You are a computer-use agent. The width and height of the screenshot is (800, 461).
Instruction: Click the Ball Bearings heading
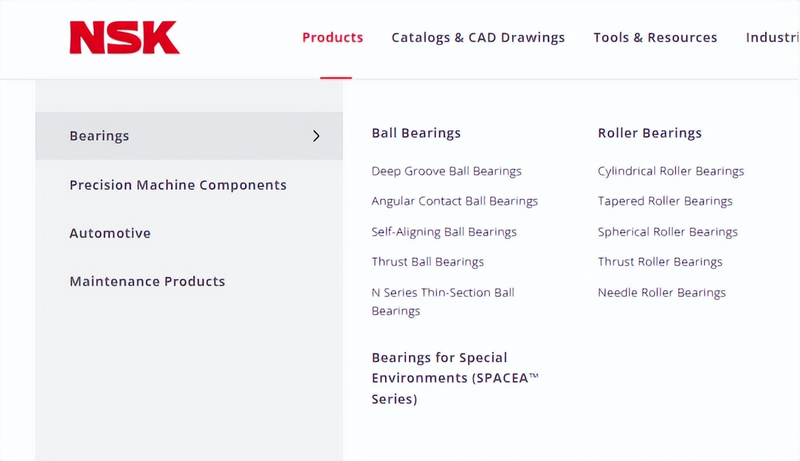point(416,133)
